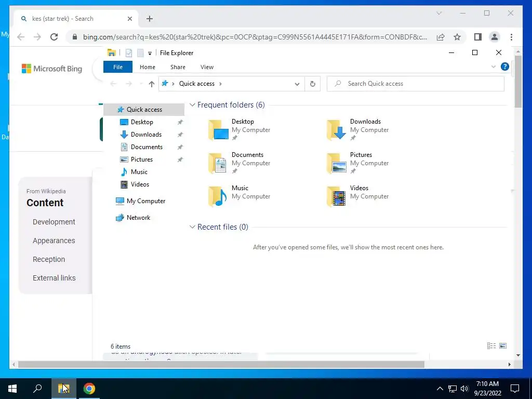Viewport: 532px width, 399px height.
Task: Click Chrome icon in taskbar
Action: tap(89, 389)
